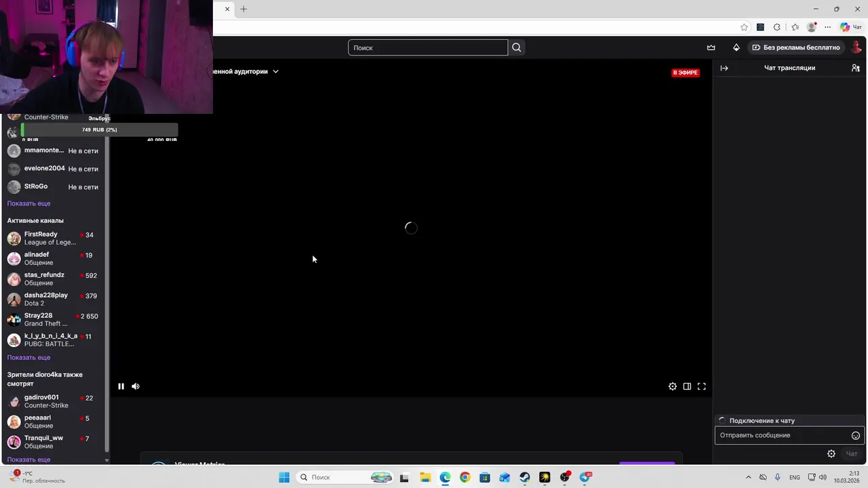Image resolution: width=868 pixels, height=488 pixels.
Task: Open offline StRoGo channel entry
Action: 53,187
